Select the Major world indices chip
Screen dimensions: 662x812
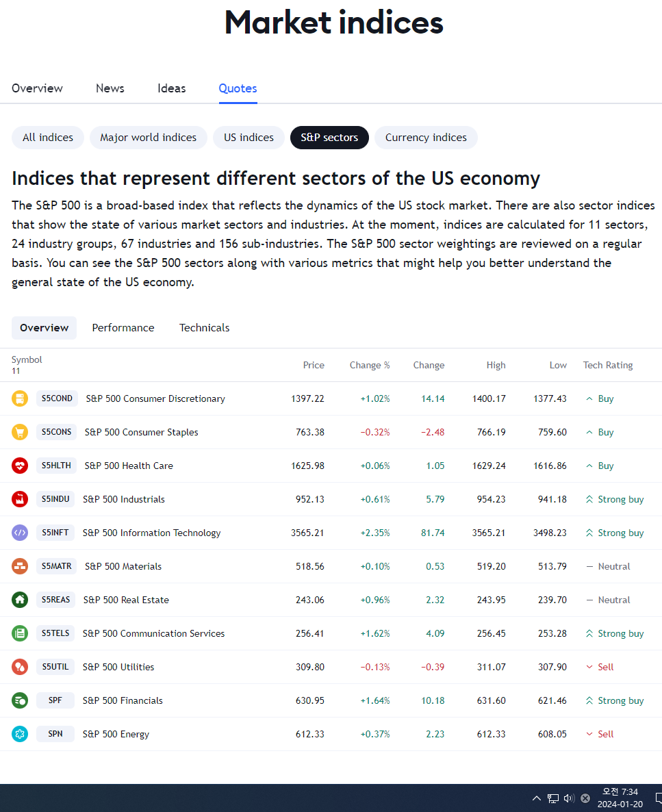pyautogui.click(x=148, y=137)
